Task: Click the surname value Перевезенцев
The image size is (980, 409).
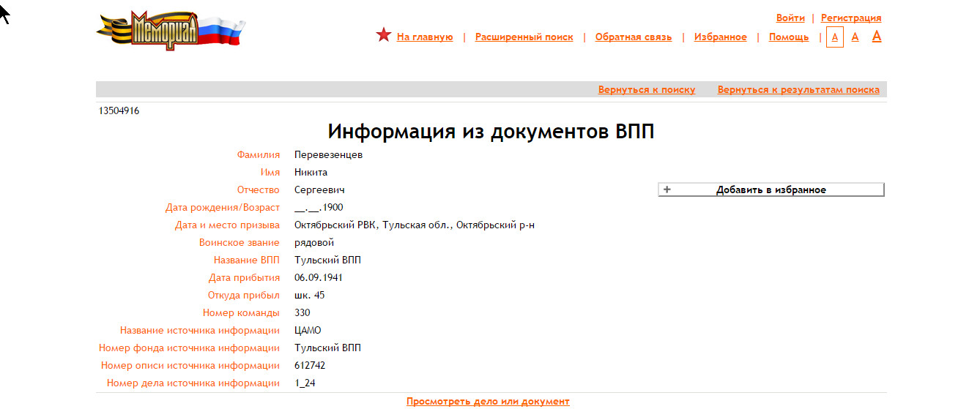Action: click(328, 154)
